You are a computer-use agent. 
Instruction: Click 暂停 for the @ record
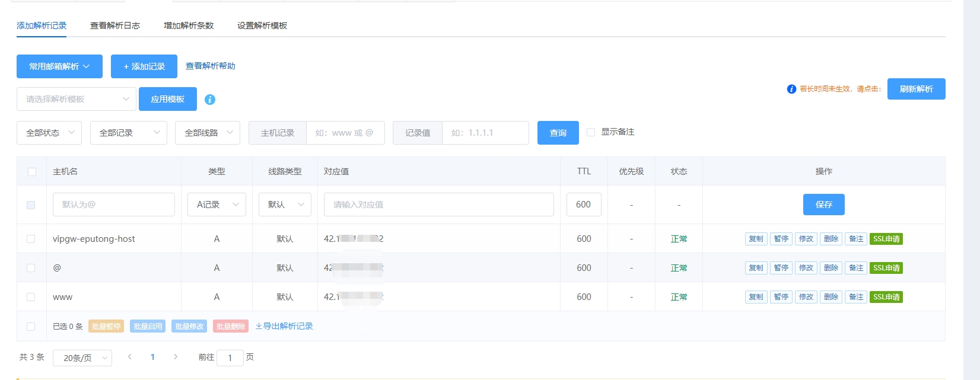pos(781,268)
